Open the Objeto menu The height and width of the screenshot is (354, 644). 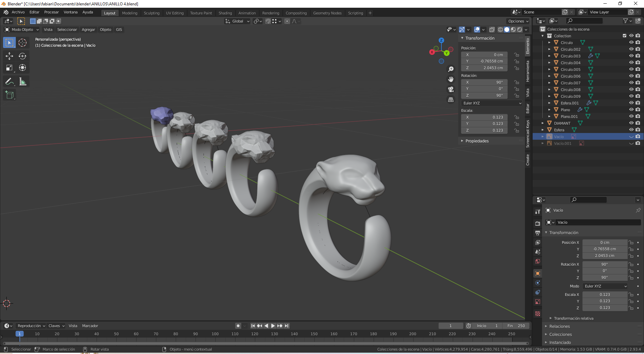point(106,30)
